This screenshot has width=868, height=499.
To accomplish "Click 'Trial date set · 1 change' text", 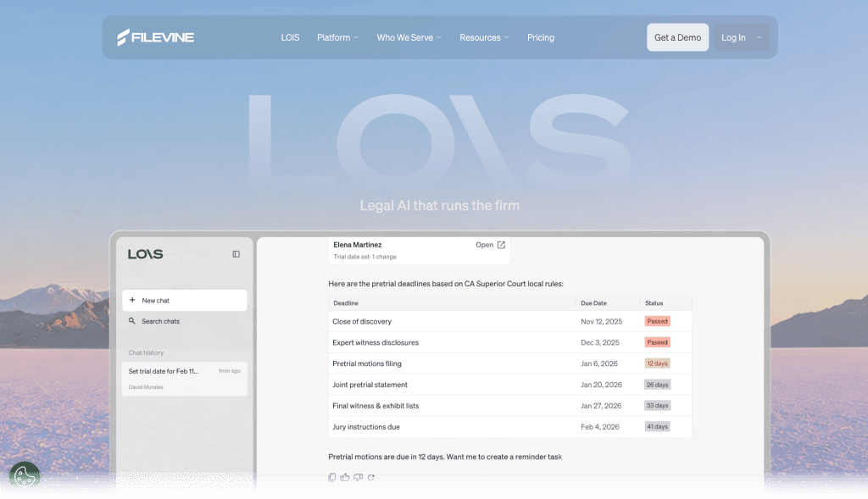I will pyautogui.click(x=364, y=257).
